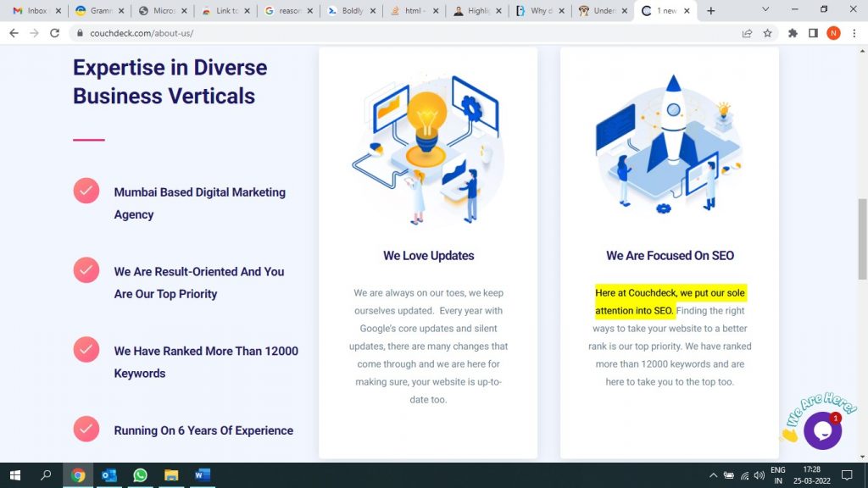Image resolution: width=868 pixels, height=488 pixels.
Task: Check the battery status icon
Action: [x=728, y=475]
